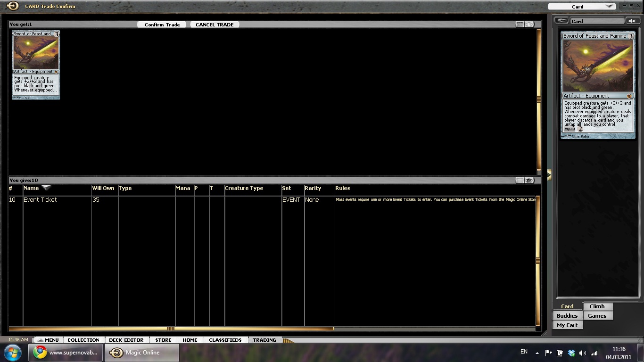644x362 pixels.
Task: Select the Sword of Feast and Famine thumbnail
Action: pyautogui.click(x=36, y=65)
